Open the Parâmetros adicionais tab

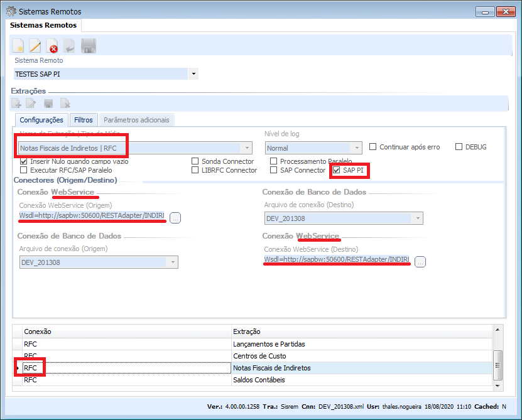tap(136, 119)
